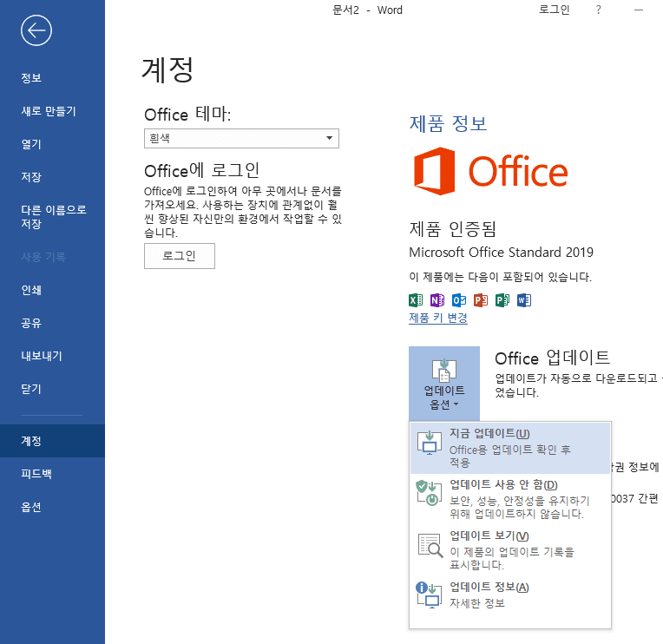This screenshot has height=644, width=663.
Task: Select 지금 업데이트 from the menu
Action: coord(510,448)
